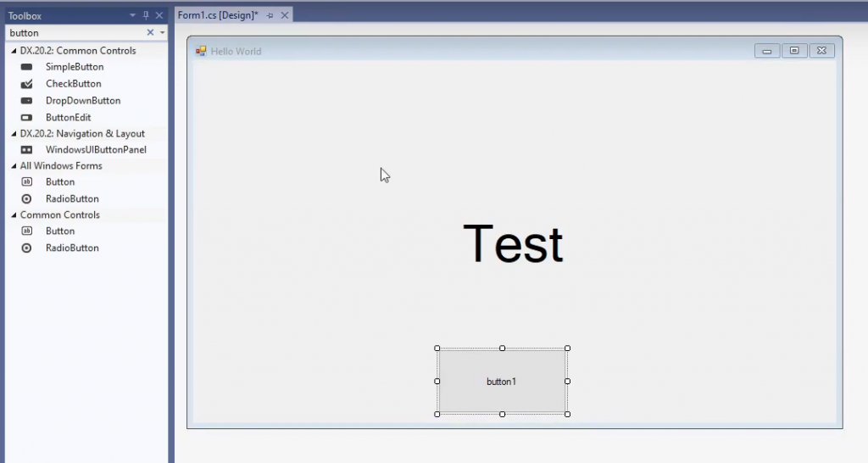Maximize the Hello World form
Viewport: 868px width, 463px height.
[x=793, y=51]
